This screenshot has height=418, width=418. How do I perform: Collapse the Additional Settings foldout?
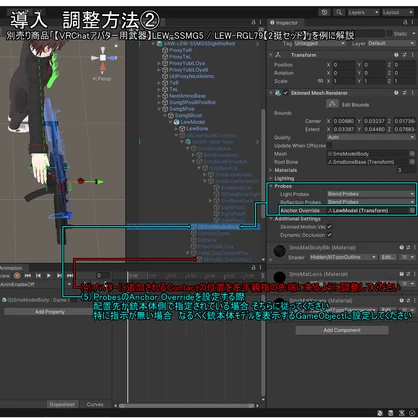[271, 219]
